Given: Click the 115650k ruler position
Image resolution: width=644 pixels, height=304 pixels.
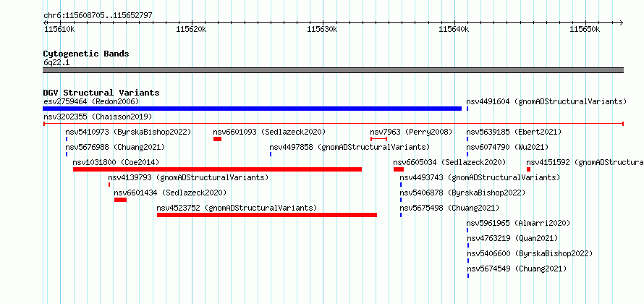Looking at the screenshot, I should (585, 29).
